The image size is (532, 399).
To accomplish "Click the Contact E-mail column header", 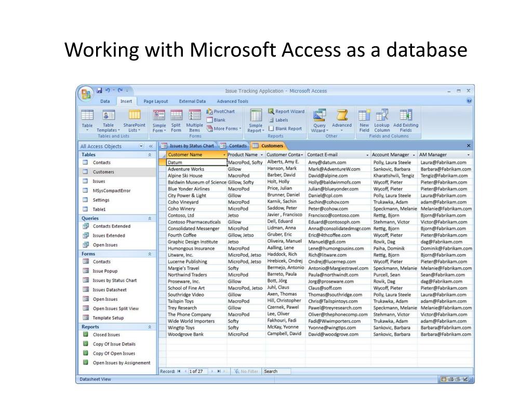I will [338, 155].
